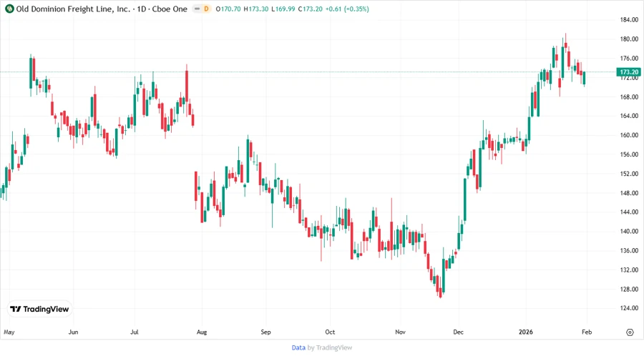Click the 168.00 price axis label
644x356 pixels.
(x=629, y=97)
